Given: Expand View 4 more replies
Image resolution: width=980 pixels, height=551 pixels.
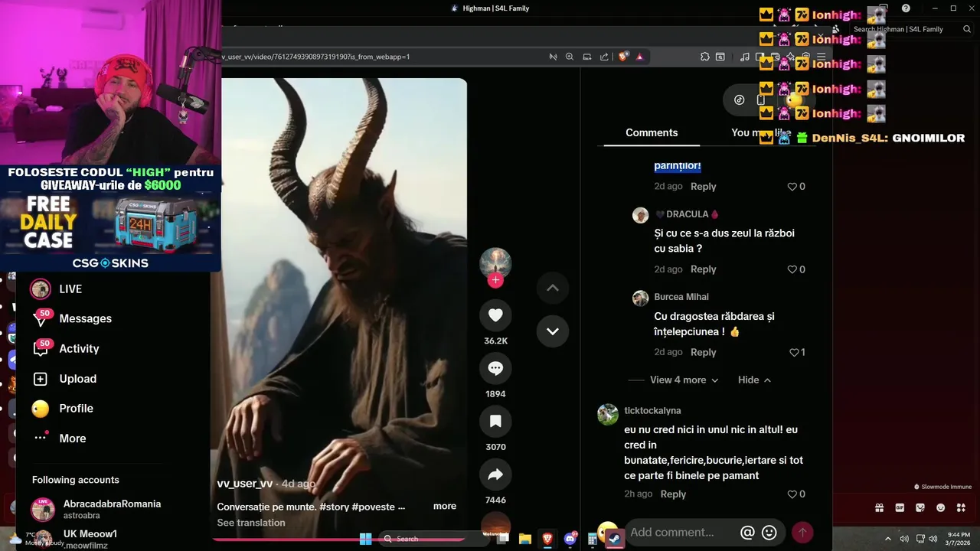Looking at the screenshot, I should (684, 380).
